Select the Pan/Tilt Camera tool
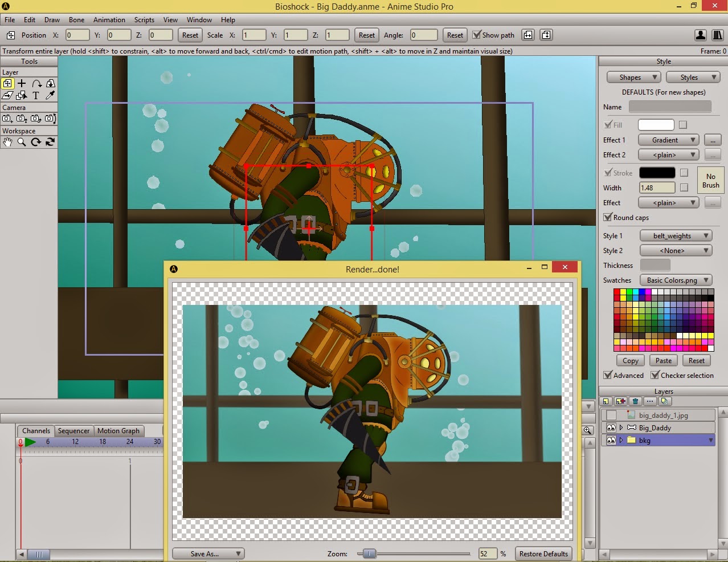This screenshot has width=728, height=562. click(x=50, y=119)
